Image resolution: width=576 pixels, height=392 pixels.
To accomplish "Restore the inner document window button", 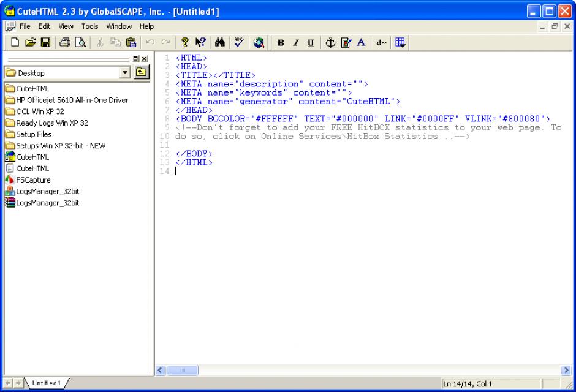I will pyautogui.click(x=555, y=26).
